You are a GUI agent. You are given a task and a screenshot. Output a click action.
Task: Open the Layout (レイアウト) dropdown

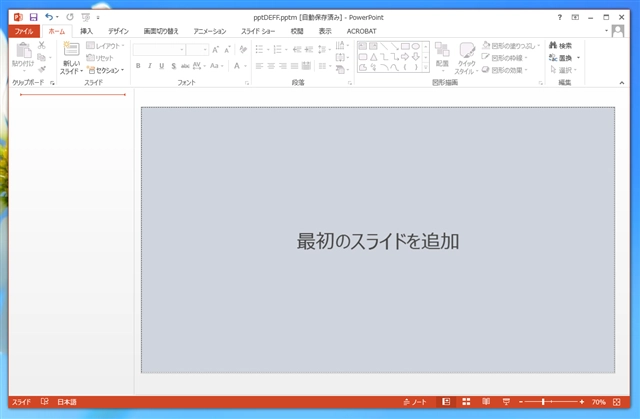pos(105,46)
